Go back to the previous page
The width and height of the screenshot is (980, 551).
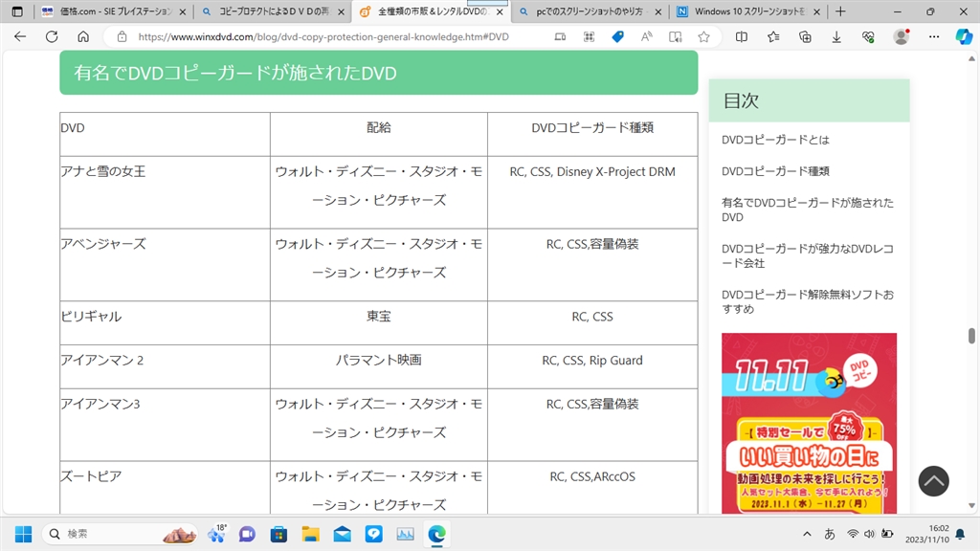(20, 37)
